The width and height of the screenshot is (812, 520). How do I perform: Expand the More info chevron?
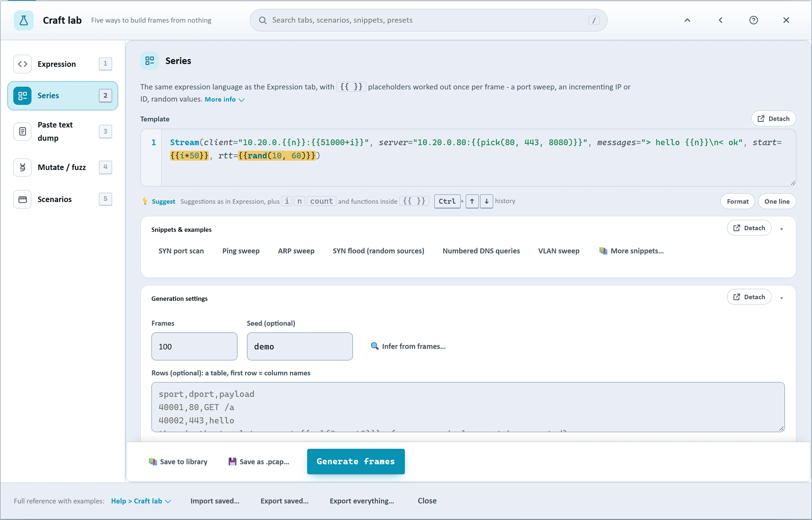241,100
